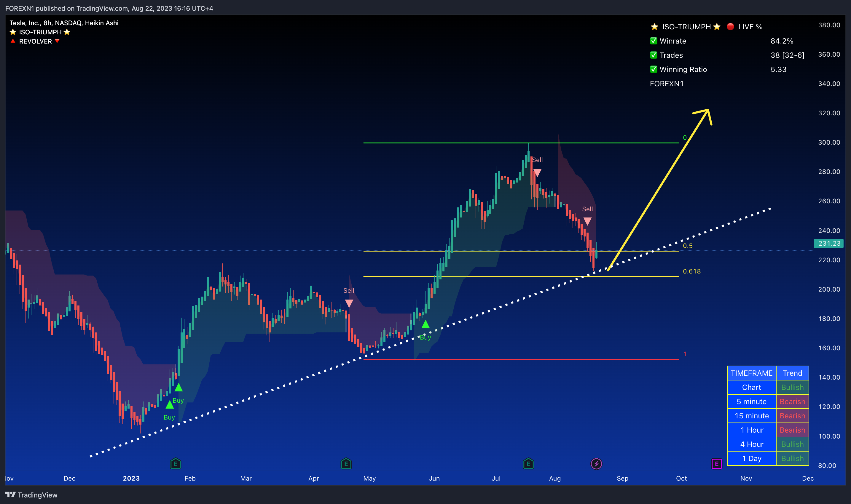
Task: Click the Sep label on the time axis
Action: pyautogui.click(x=622, y=478)
